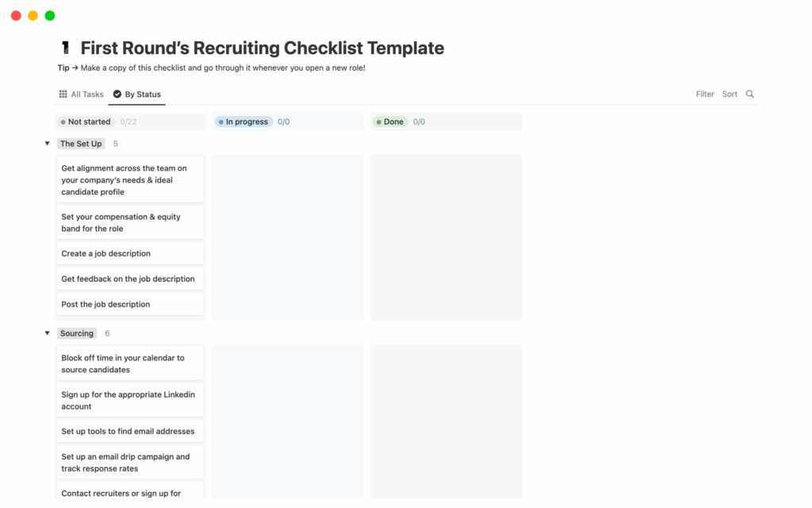This screenshot has height=508, width=812.
Task: Click the blue dot inside In progress pill
Action: point(219,121)
